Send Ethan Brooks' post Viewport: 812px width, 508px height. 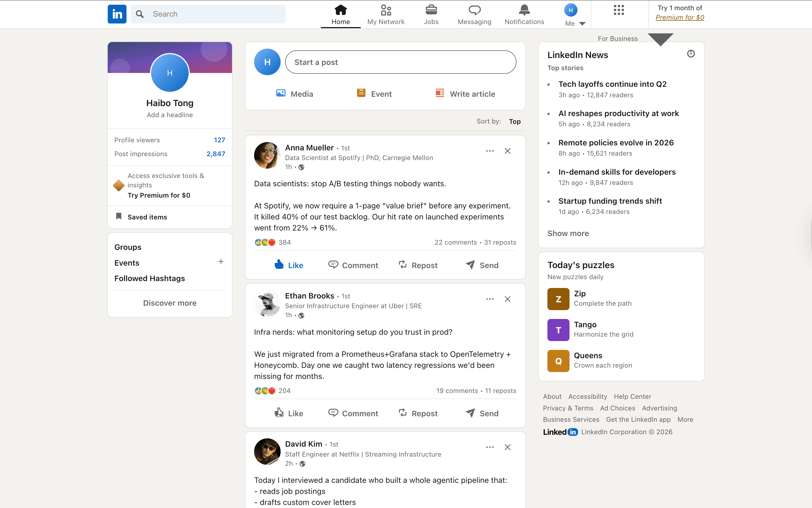[x=482, y=413]
